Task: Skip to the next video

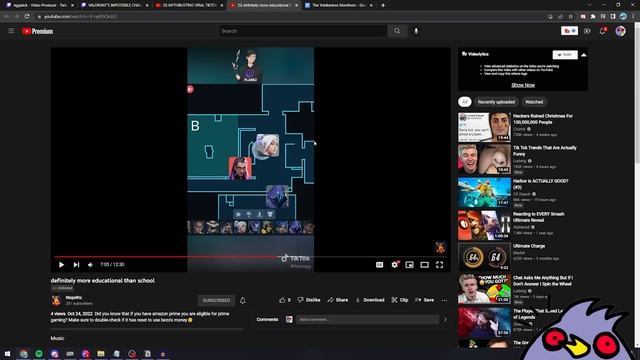Action: pyautogui.click(x=76, y=264)
